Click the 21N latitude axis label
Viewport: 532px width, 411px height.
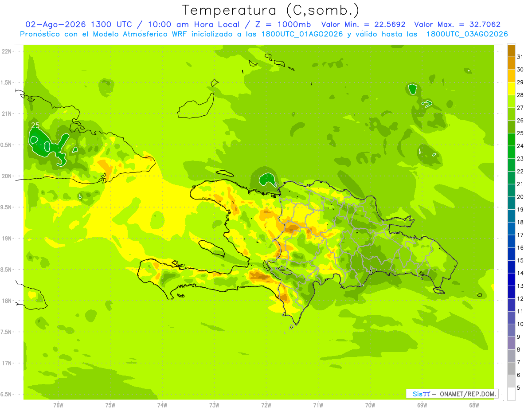[x=7, y=114]
